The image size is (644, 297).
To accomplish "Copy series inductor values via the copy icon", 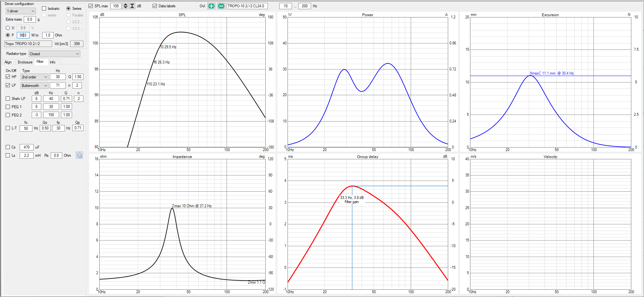I will [79, 155].
